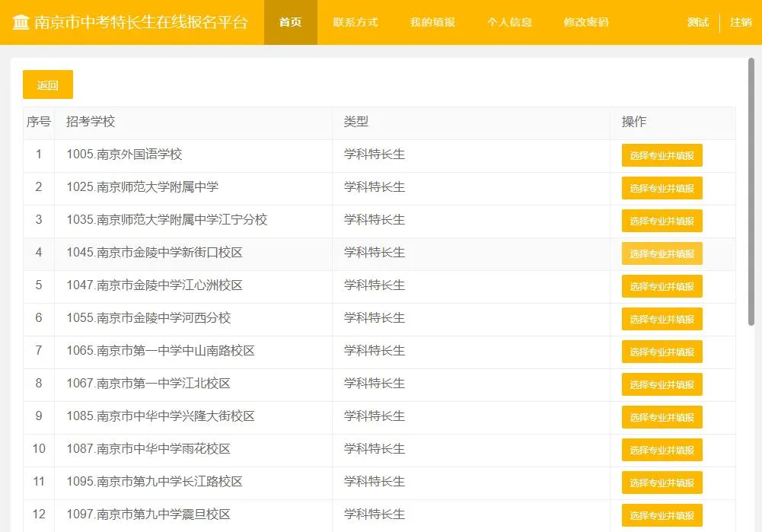Apply to 南京师范大学附属中学江宁分校
762x532 pixels.
click(x=662, y=220)
